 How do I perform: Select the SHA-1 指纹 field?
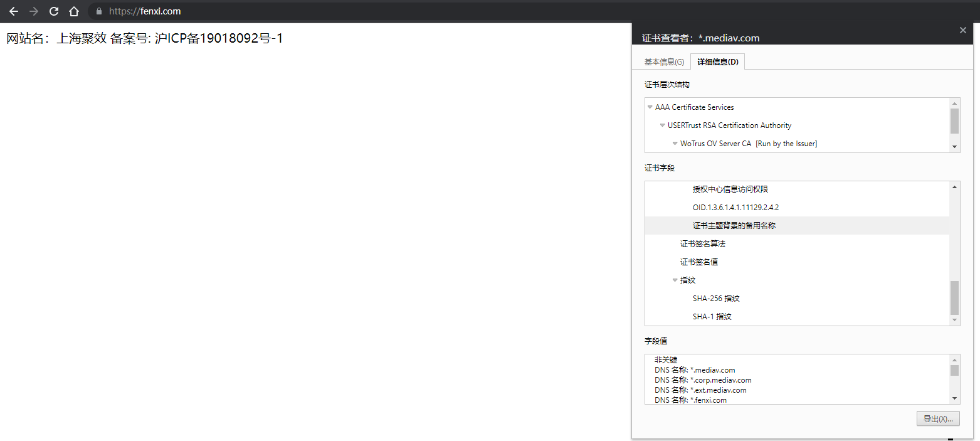point(711,316)
